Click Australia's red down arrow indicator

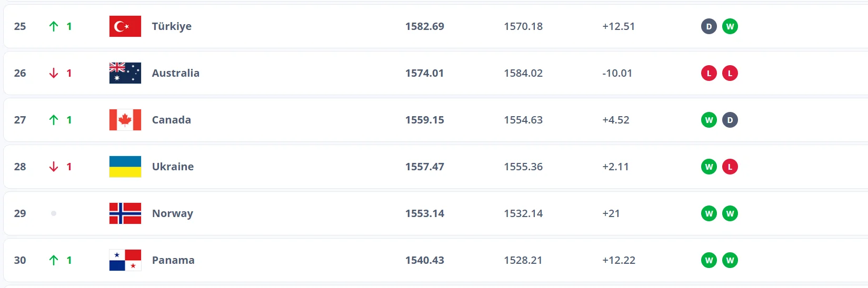tap(54, 73)
